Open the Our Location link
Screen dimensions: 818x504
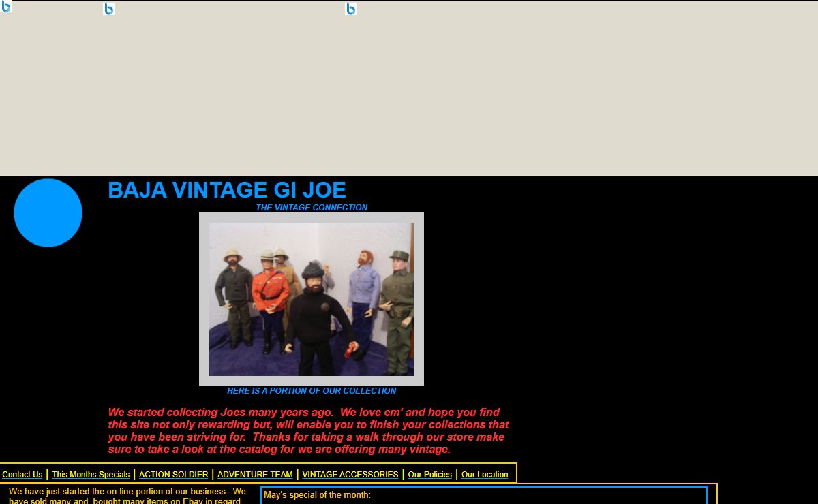point(485,475)
